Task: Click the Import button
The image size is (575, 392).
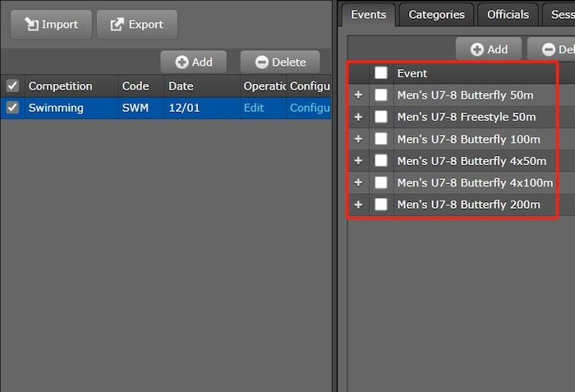Action: (x=50, y=25)
